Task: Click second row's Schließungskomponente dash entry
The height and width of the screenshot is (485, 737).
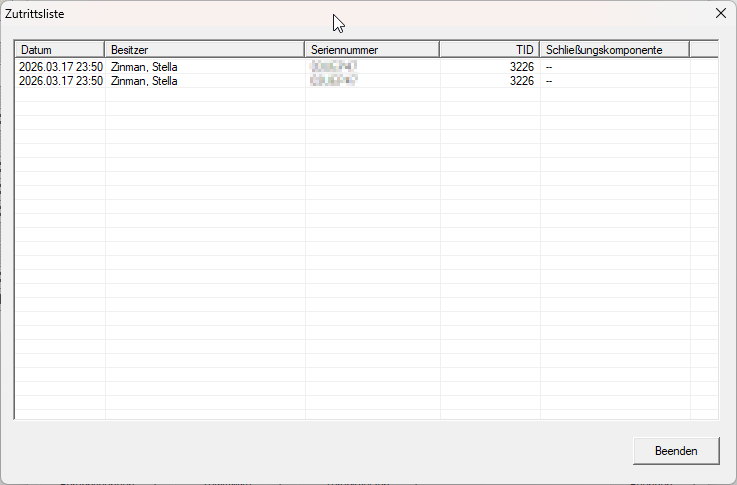Action: click(550, 81)
